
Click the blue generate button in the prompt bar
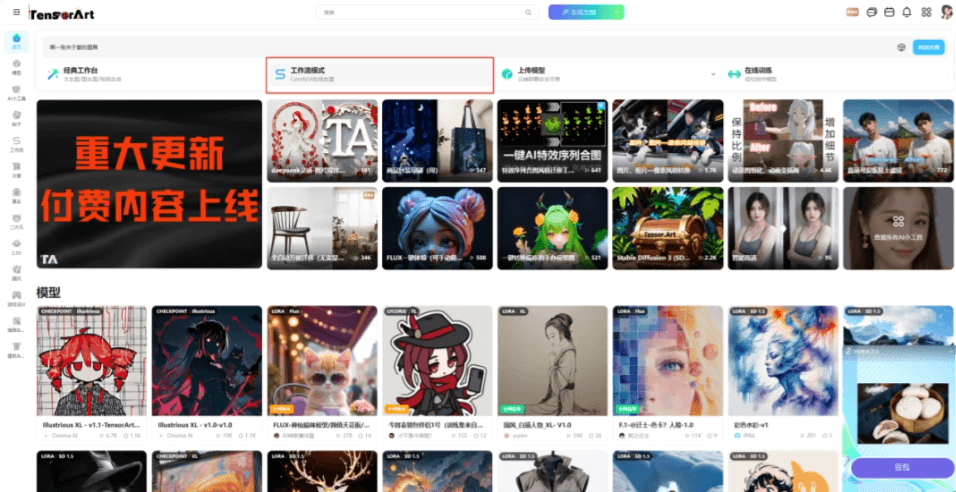[x=928, y=47]
